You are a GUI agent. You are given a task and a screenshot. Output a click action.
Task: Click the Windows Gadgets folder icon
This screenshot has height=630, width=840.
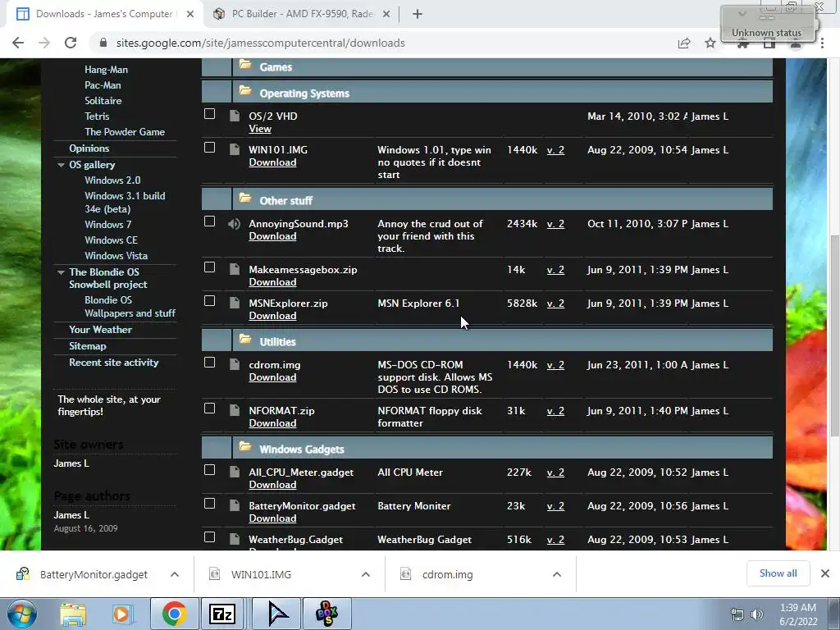pos(245,447)
